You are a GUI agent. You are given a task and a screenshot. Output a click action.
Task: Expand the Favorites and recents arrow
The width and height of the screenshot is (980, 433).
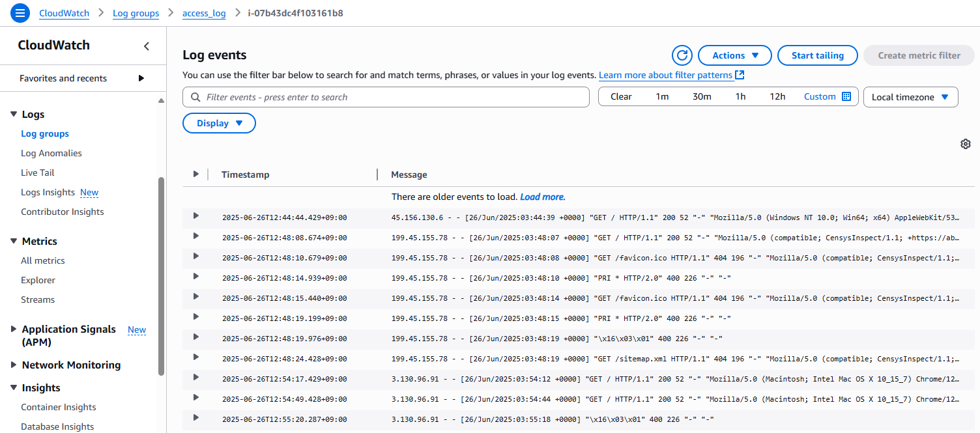[141, 78]
